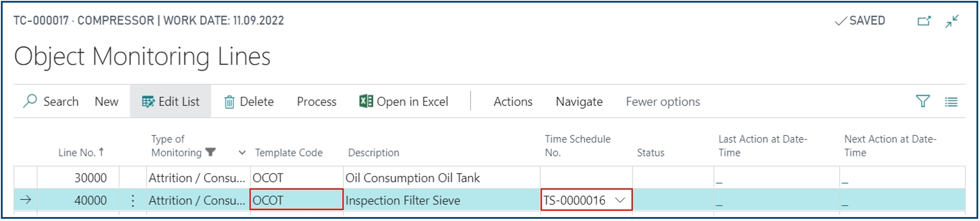Toggle the list view layout icon
Viewport: 980px width, 221px height.
pos(951,102)
